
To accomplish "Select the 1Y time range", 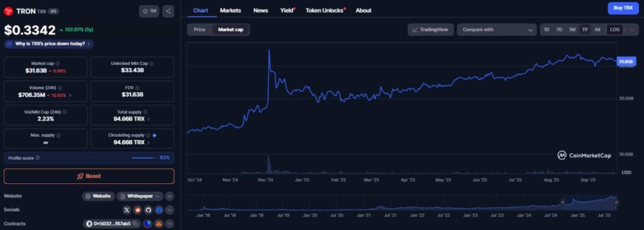I will [585, 30].
